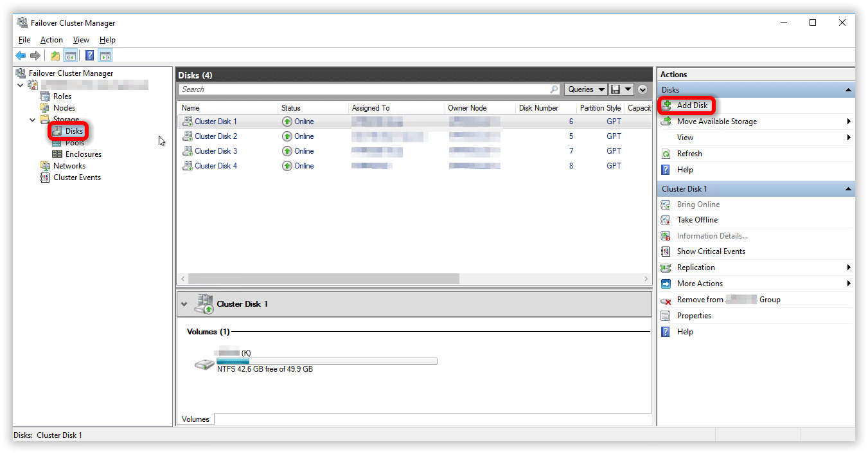Select Nodes in the tree

64,108
